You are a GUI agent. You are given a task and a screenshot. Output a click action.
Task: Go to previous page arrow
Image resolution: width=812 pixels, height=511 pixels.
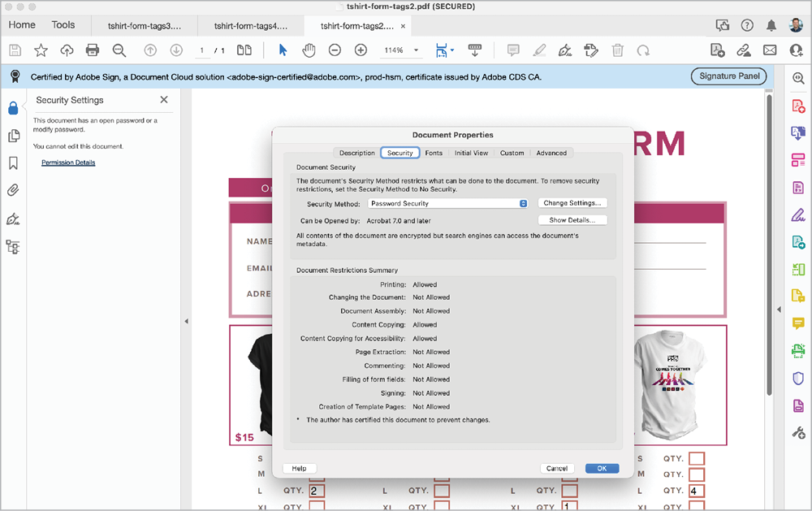[150, 50]
